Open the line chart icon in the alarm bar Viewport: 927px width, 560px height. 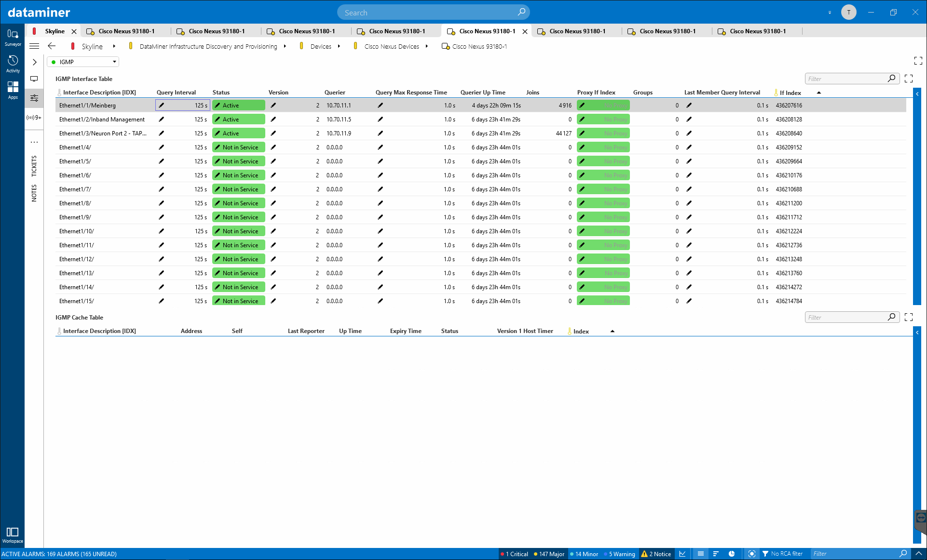[682, 554]
